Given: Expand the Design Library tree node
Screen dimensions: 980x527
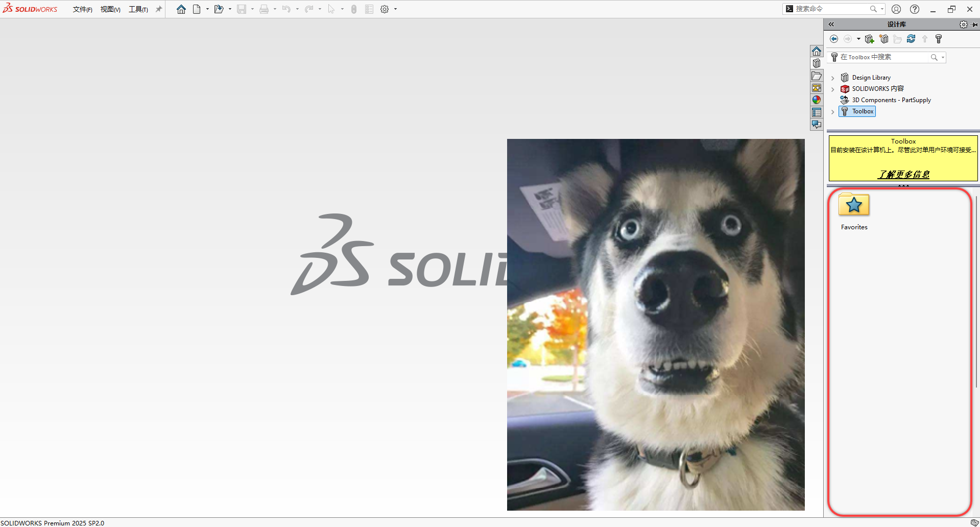Looking at the screenshot, I should (833, 78).
